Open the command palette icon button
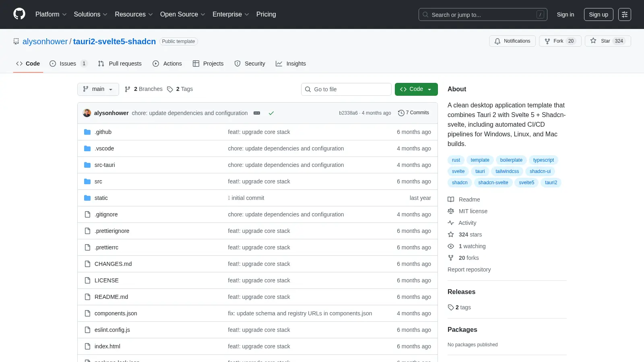Image resolution: width=644 pixels, height=362 pixels. (x=625, y=14)
